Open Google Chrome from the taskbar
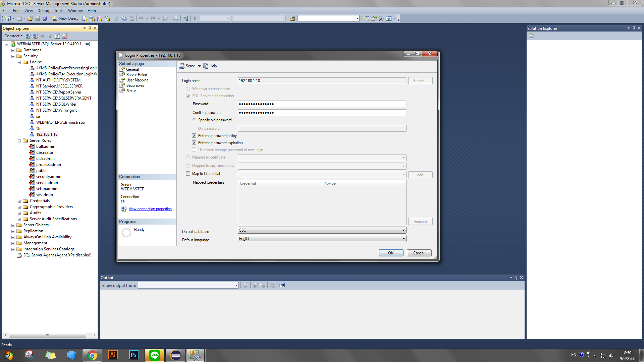This screenshot has width=644, height=362. point(92,355)
